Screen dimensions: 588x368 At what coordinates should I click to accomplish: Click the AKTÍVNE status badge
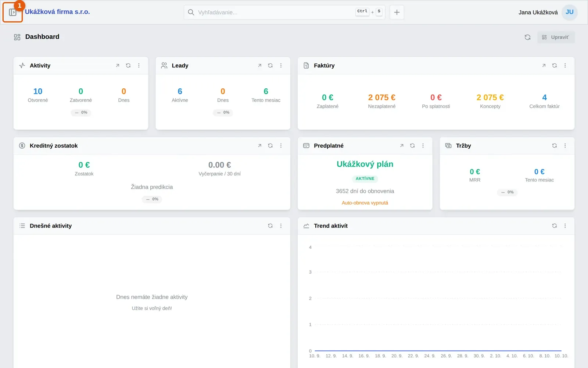pyautogui.click(x=365, y=178)
